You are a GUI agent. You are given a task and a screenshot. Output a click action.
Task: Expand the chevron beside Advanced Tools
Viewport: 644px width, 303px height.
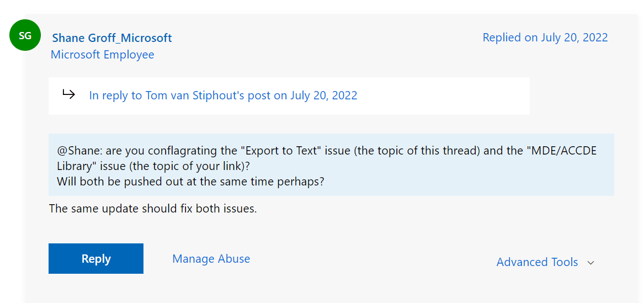point(590,263)
